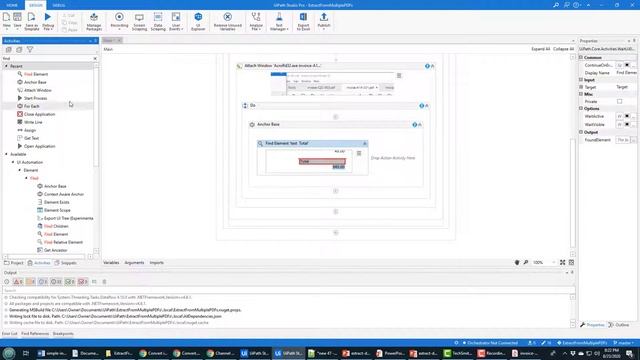Collapse the Options section in Properties
This screenshot has width=640, height=360.
(x=581, y=109)
